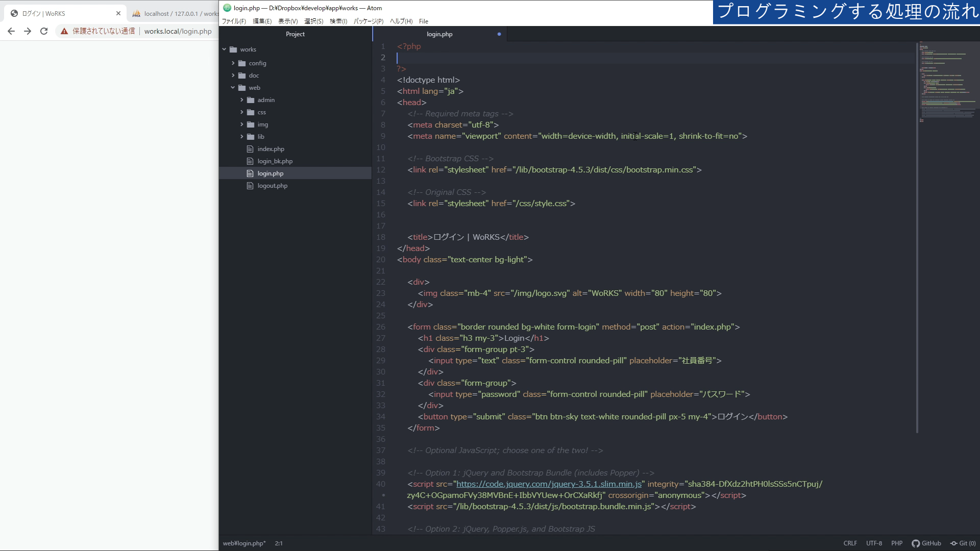This screenshot has height=551, width=980.
Task: Expand the config folder chevron
Action: (233, 63)
